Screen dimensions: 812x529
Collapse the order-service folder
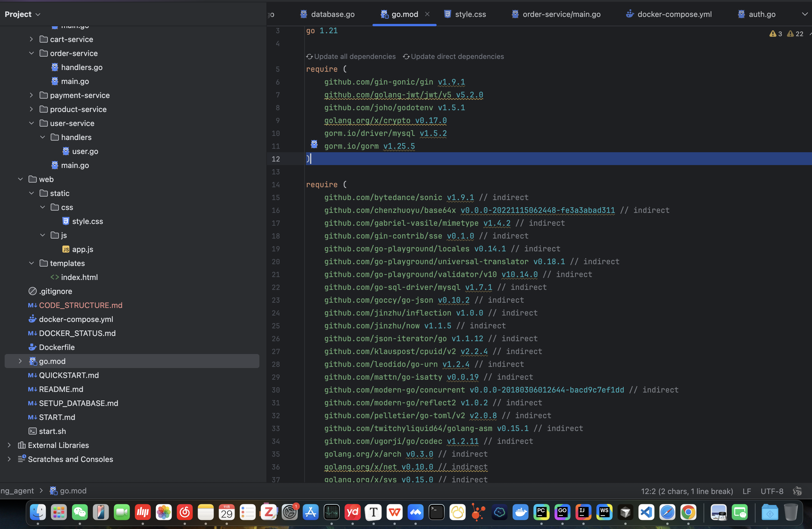click(31, 53)
